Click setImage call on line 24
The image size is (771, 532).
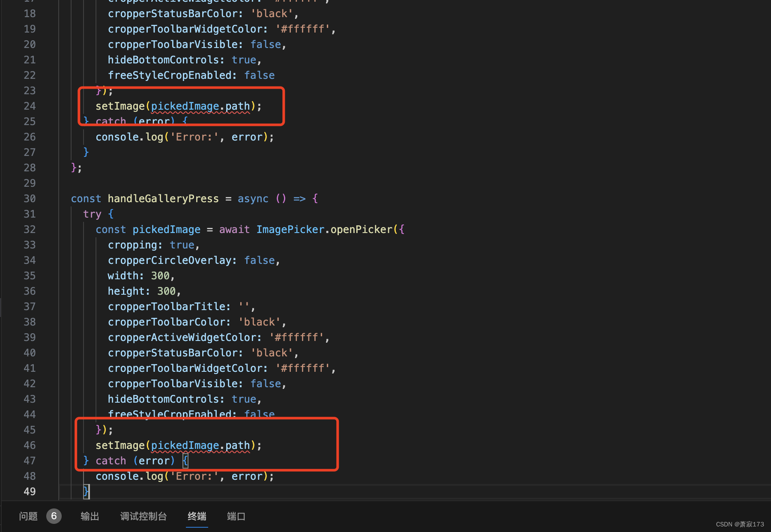coord(120,106)
